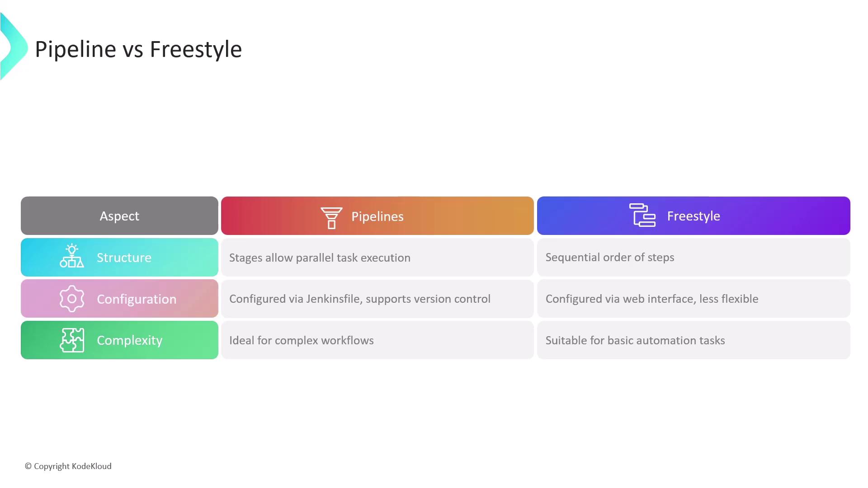This screenshot has width=868, height=488.
Task: Click the Configuration gear icon
Action: 72,299
